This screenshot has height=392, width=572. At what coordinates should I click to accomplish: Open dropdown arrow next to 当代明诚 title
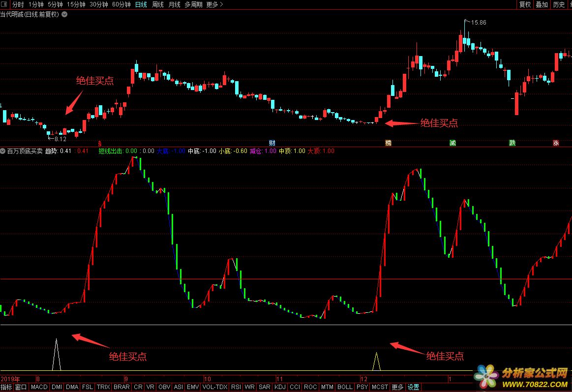click(x=64, y=14)
